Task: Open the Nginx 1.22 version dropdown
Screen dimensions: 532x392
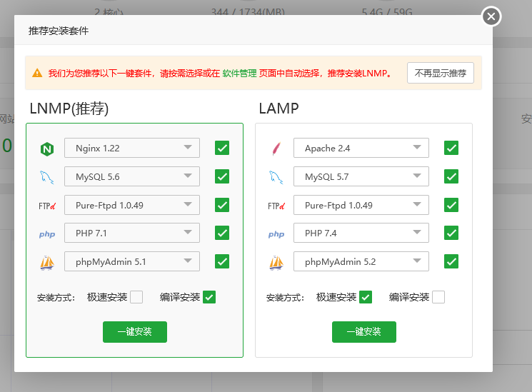Action: pyautogui.click(x=132, y=148)
